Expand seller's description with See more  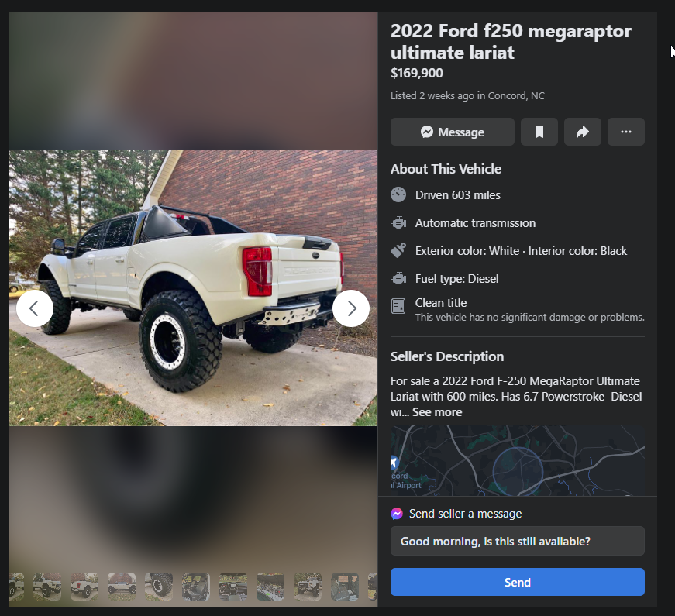[x=437, y=412]
